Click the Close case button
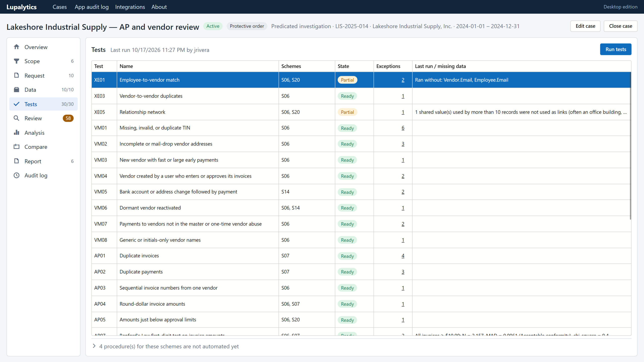The image size is (644, 362). (x=621, y=26)
